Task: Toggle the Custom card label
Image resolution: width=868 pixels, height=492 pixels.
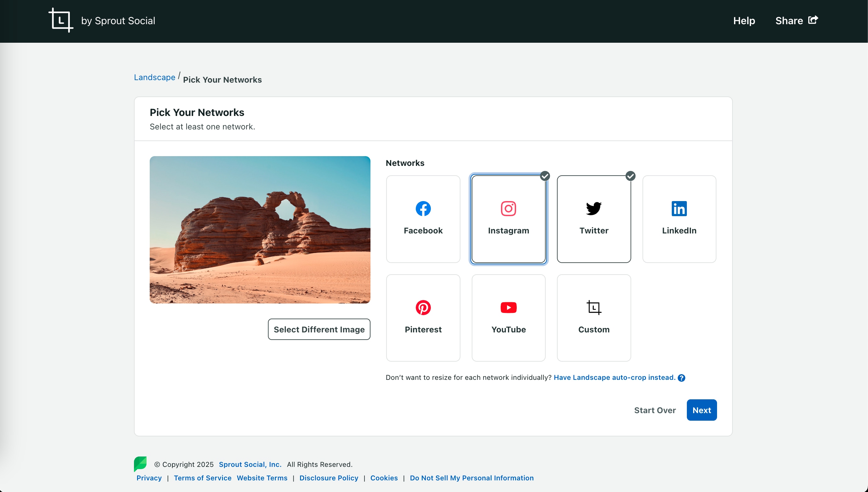Action: tap(594, 330)
